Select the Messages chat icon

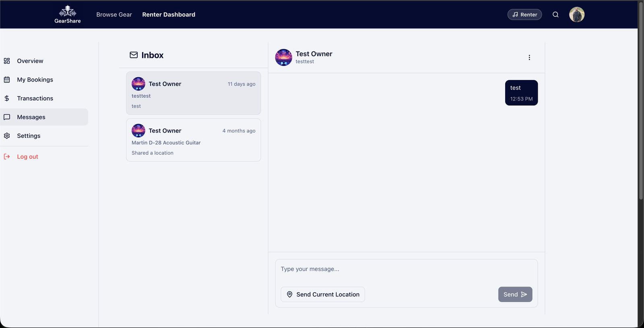(7, 117)
